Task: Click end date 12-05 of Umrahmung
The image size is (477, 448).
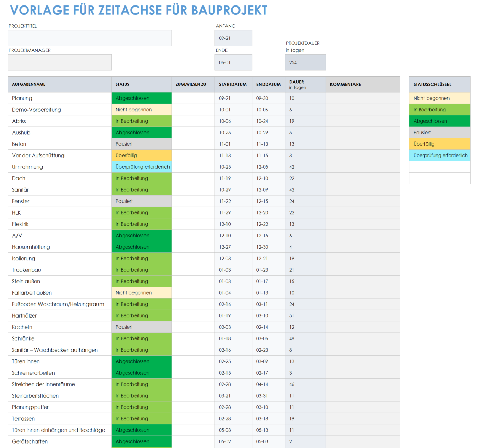Action: point(269,167)
